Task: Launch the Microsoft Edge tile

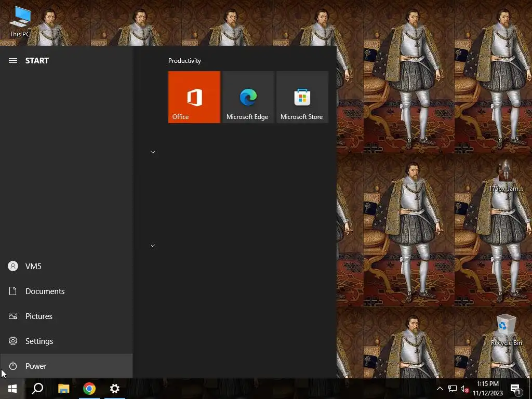Action: (248, 97)
